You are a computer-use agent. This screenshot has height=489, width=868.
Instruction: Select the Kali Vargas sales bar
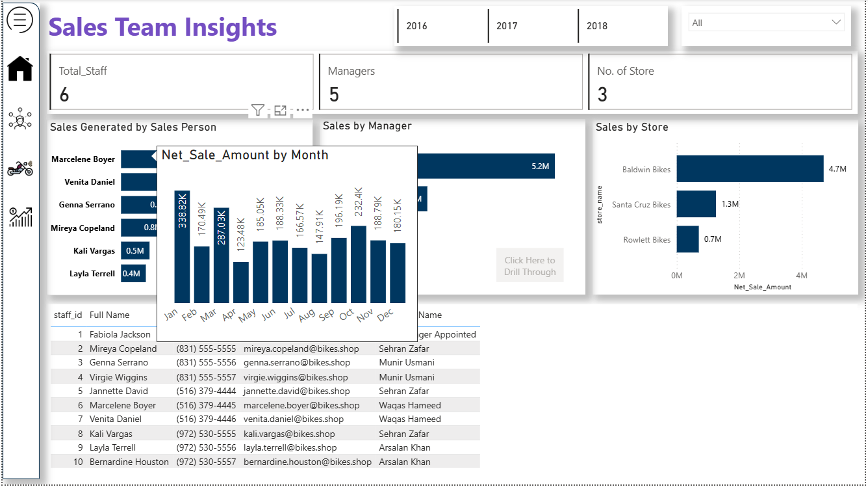135,251
